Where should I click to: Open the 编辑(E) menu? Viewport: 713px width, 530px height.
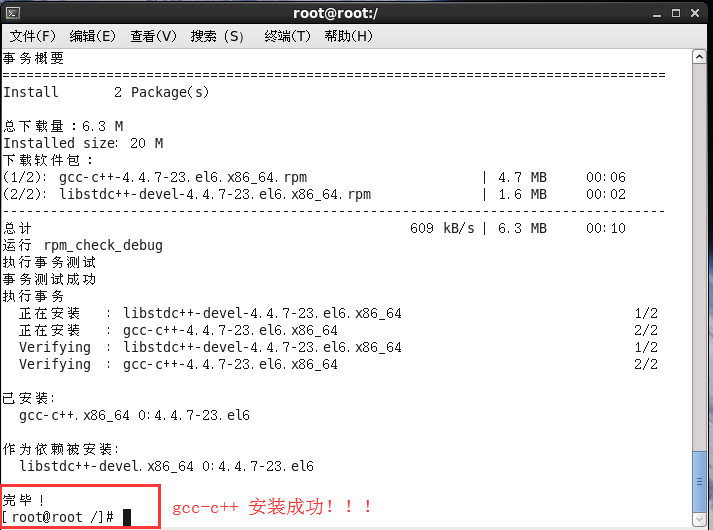[x=93, y=36]
